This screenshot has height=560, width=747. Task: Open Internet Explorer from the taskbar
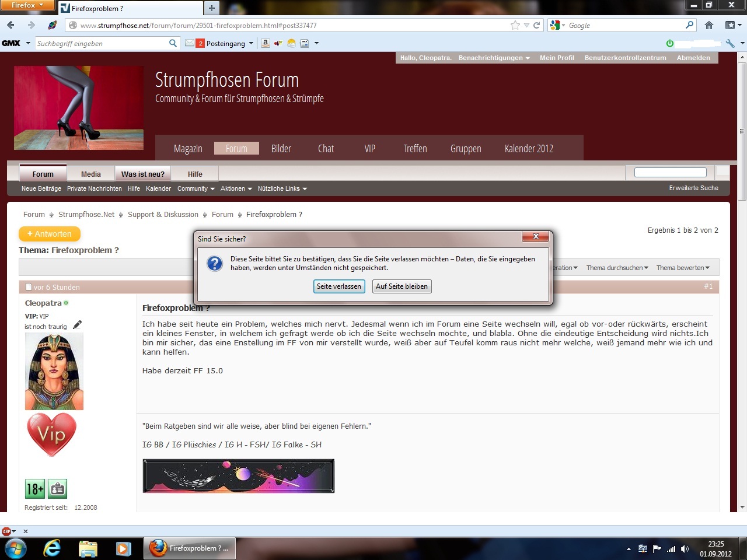point(52,548)
